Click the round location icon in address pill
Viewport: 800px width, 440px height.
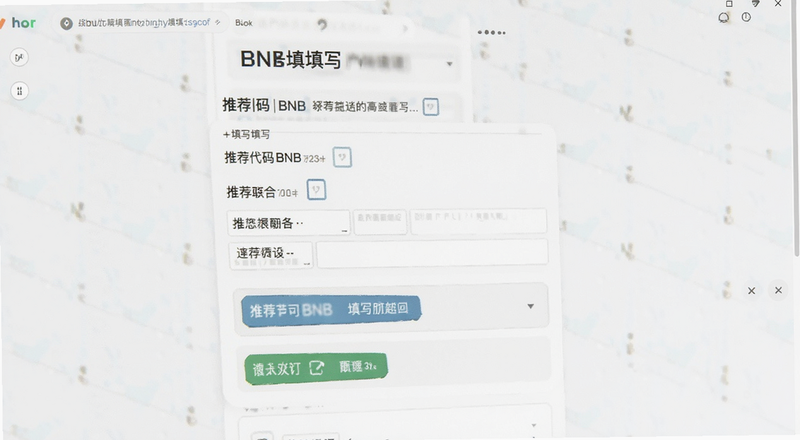(x=66, y=23)
